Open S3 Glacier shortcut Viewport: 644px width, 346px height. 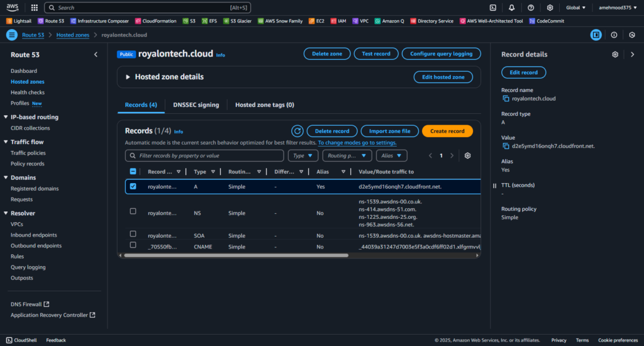tap(237, 21)
